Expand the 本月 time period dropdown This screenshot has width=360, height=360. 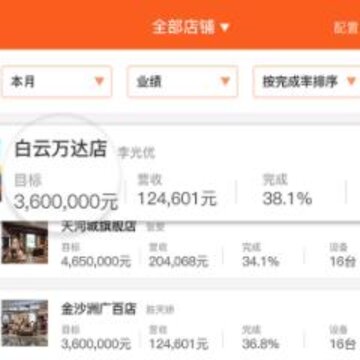57,82
